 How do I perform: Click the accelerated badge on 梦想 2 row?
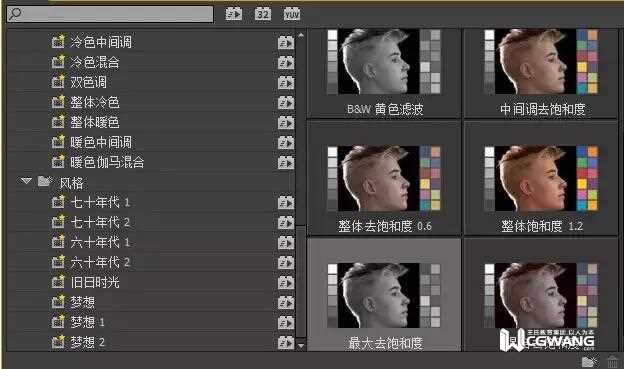(286, 343)
